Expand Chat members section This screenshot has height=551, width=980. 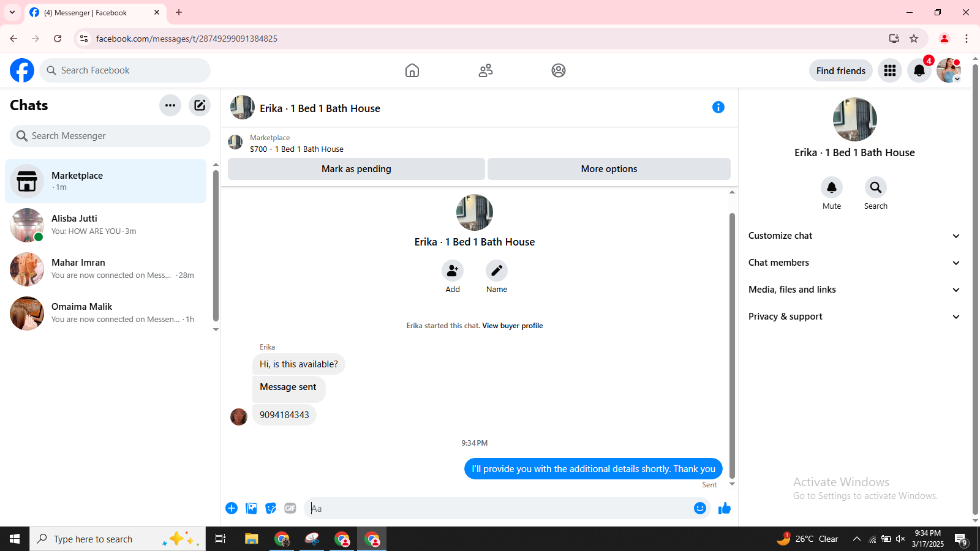(x=854, y=263)
